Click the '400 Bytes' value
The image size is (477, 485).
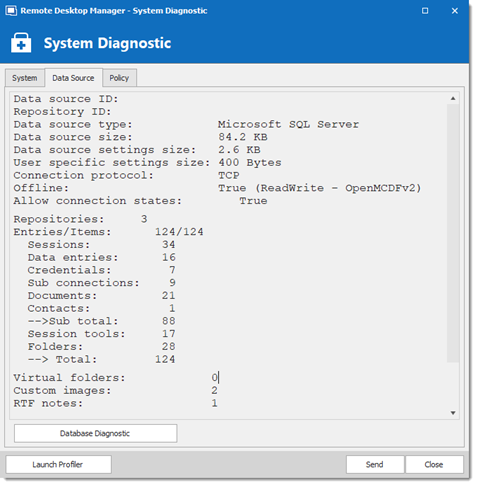click(x=250, y=162)
